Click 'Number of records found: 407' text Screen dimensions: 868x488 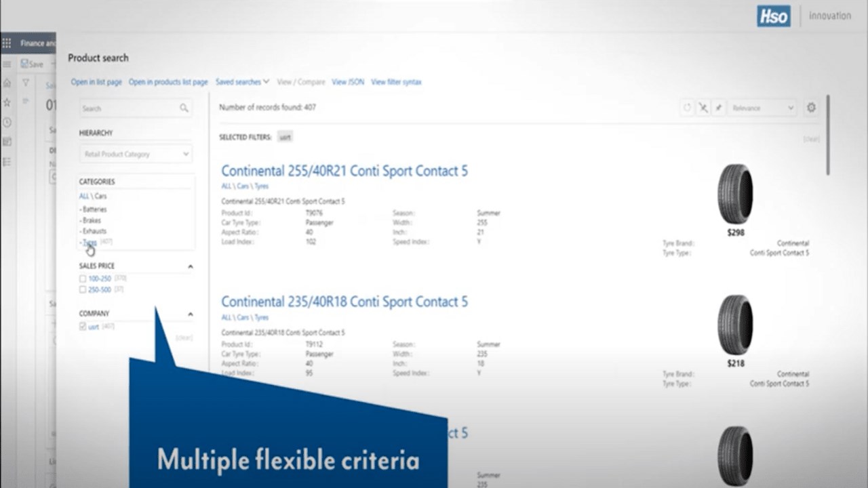[x=267, y=107]
